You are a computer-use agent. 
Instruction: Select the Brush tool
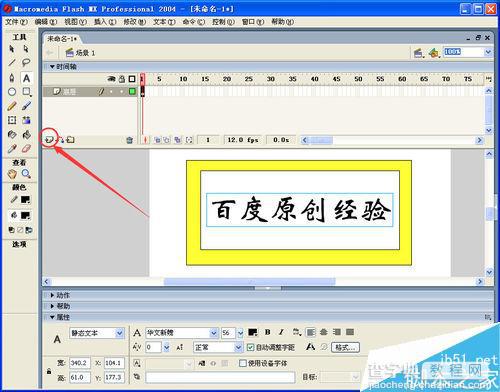tap(26, 106)
